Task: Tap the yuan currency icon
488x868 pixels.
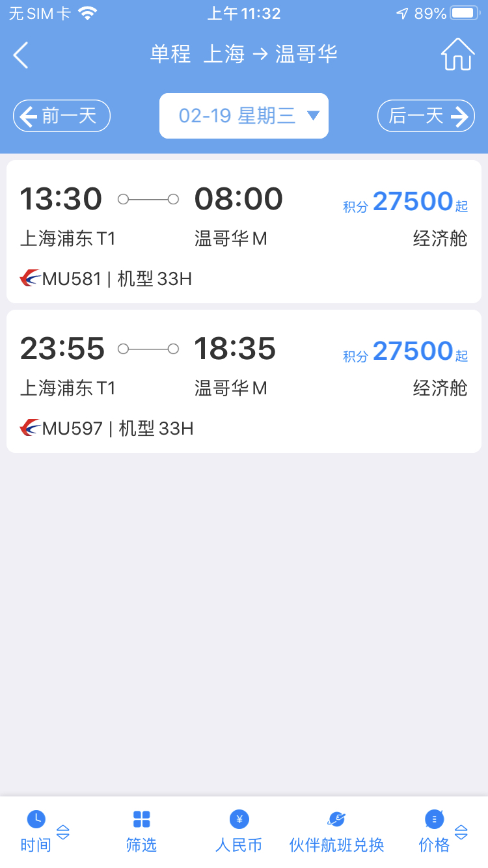Action: click(239, 819)
